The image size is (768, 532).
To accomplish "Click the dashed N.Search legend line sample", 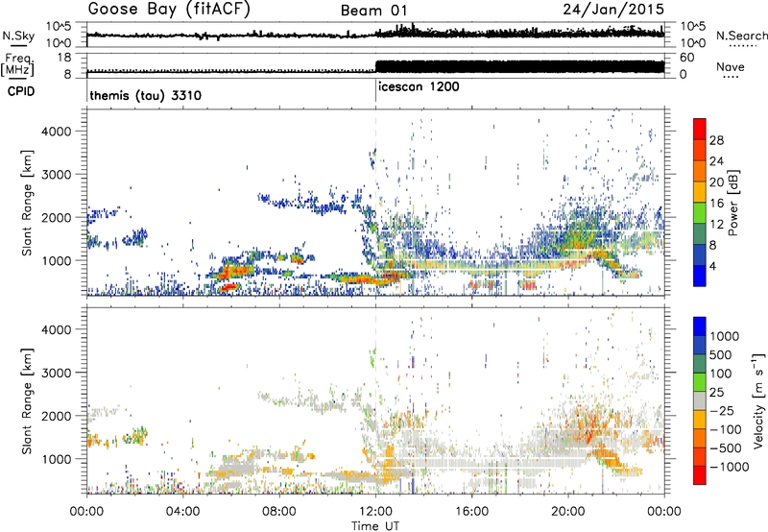I will click(x=742, y=46).
